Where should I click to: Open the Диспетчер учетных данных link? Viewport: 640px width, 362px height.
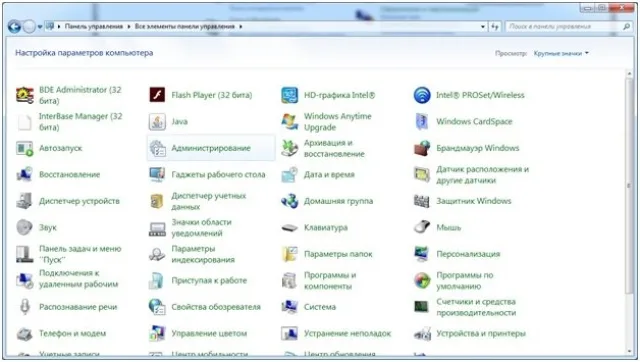209,201
